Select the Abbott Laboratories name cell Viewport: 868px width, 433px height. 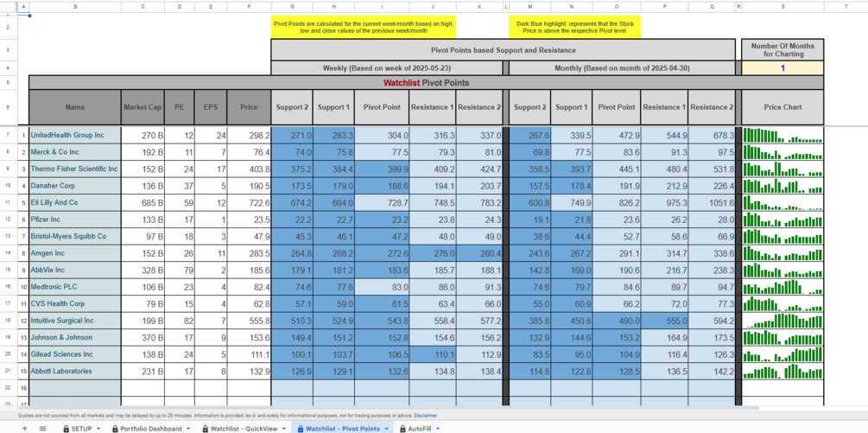point(75,371)
